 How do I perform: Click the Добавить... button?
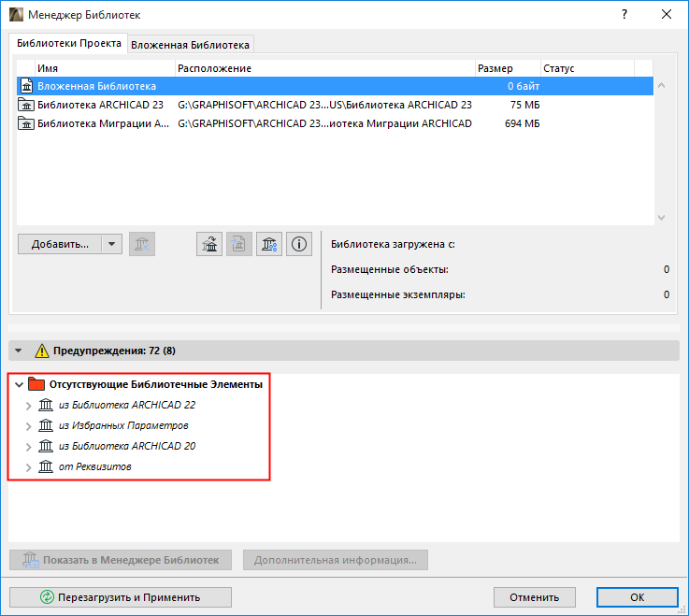[60, 244]
